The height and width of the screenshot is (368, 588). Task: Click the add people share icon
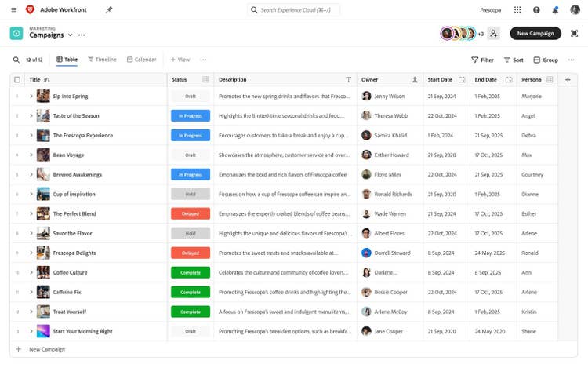pos(493,34)
